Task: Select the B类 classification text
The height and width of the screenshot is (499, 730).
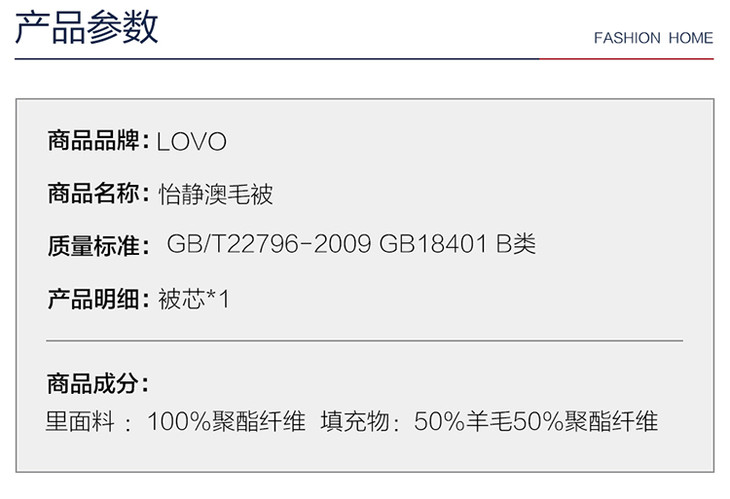Action: click(516, 245)
